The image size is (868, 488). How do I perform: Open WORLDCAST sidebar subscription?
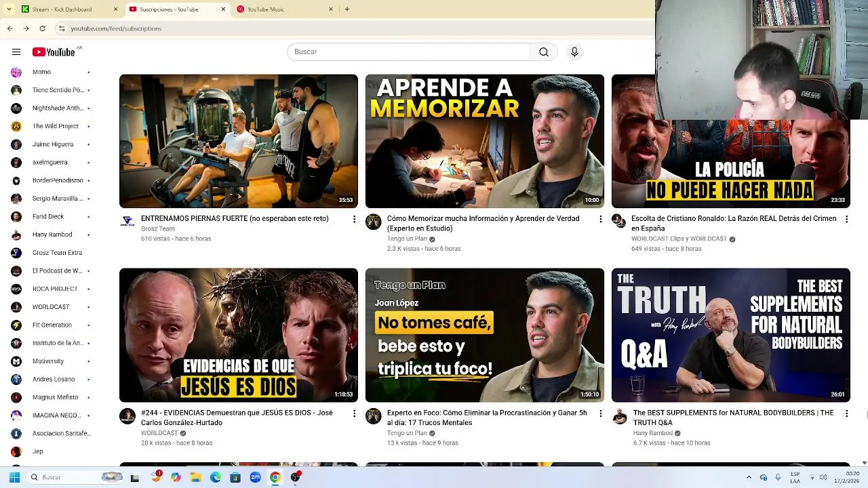51,307
